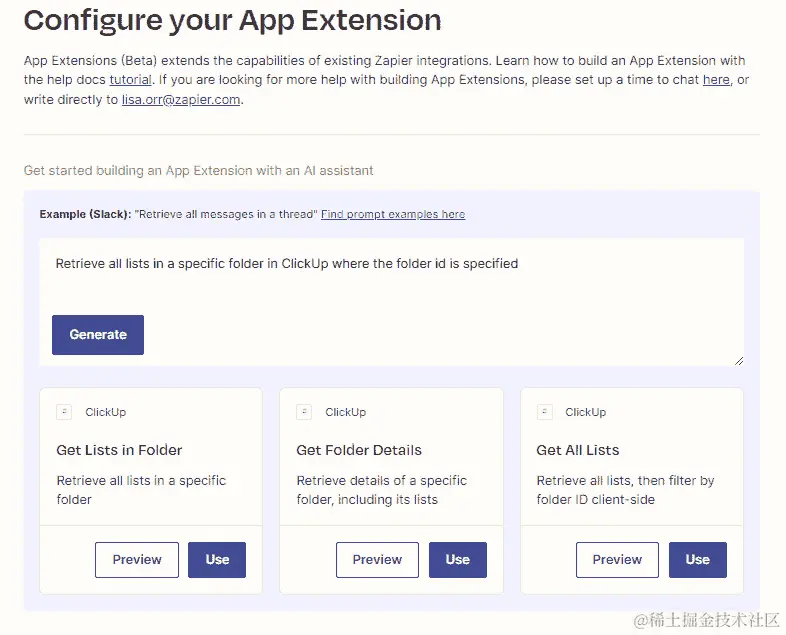This screenshot has height=635, width=786.
Task: Use the Get Folder Details extension
Action: tap(457, 560)
